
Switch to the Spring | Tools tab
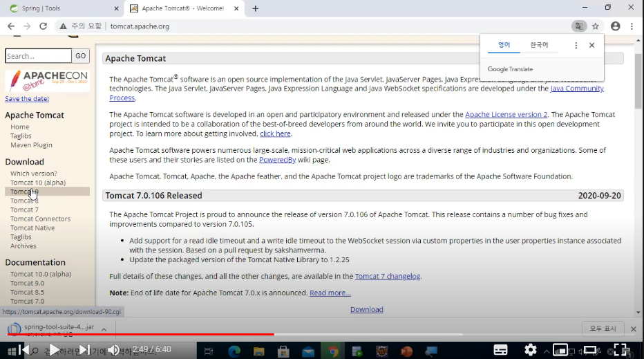pyautogui.click(x=61, y=8)
